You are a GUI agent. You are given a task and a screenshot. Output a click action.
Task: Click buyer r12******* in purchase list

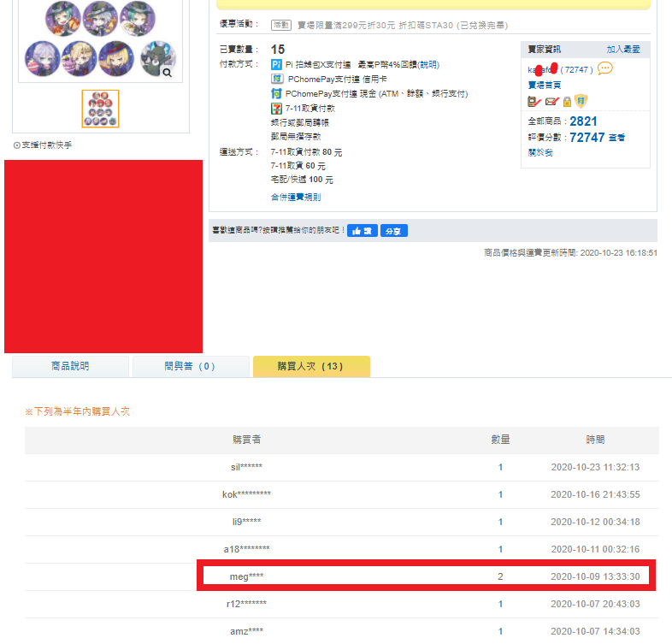246,604
